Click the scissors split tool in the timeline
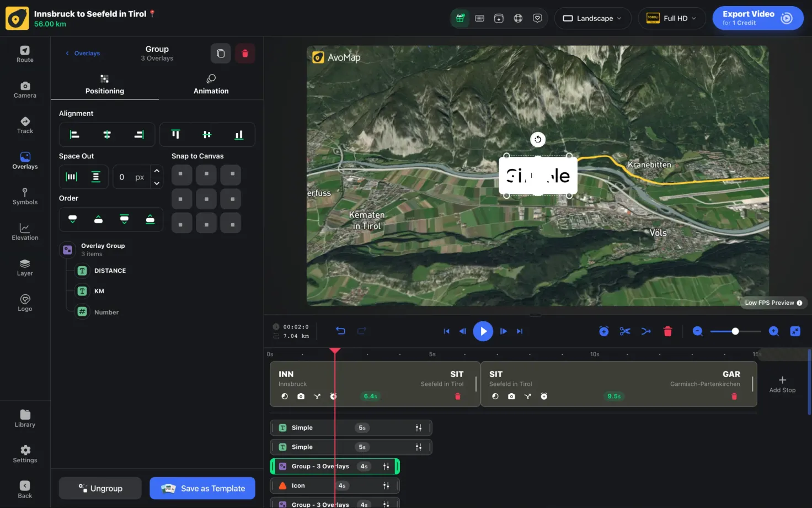 pos(624,331)
